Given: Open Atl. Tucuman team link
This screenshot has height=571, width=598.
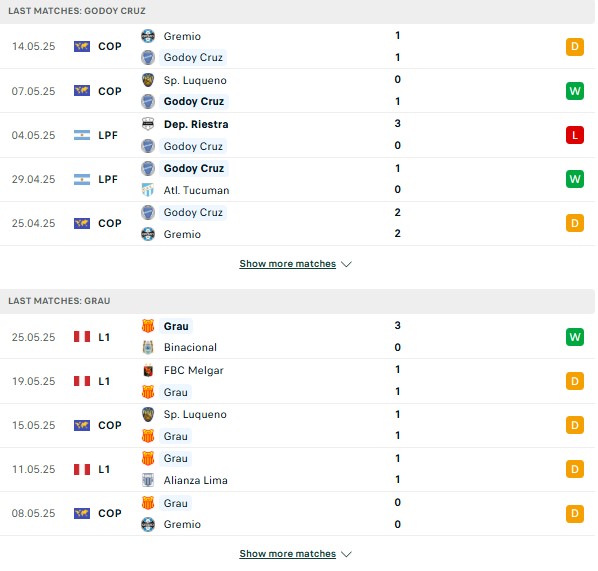Looking at the screenshot, I should (x=196, y=190).
